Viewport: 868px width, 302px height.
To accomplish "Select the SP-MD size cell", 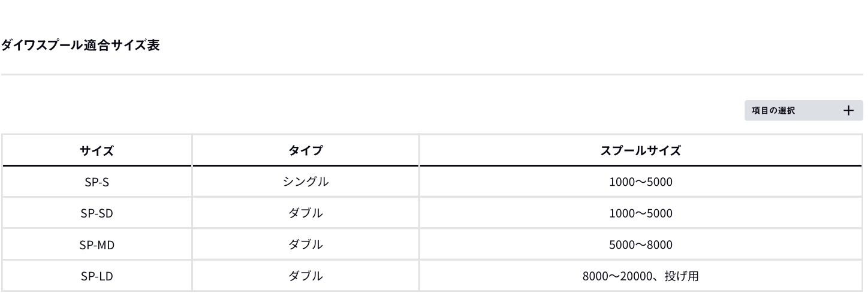I will point(97,244).
